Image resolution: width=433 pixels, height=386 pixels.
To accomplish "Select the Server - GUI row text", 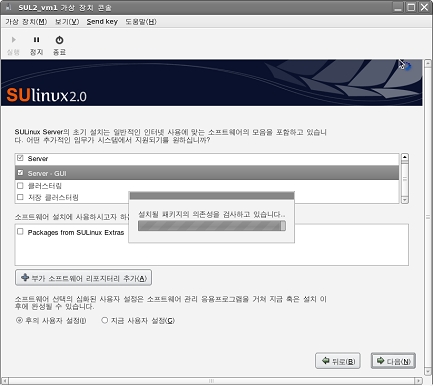I will click(x=47, y=173).
